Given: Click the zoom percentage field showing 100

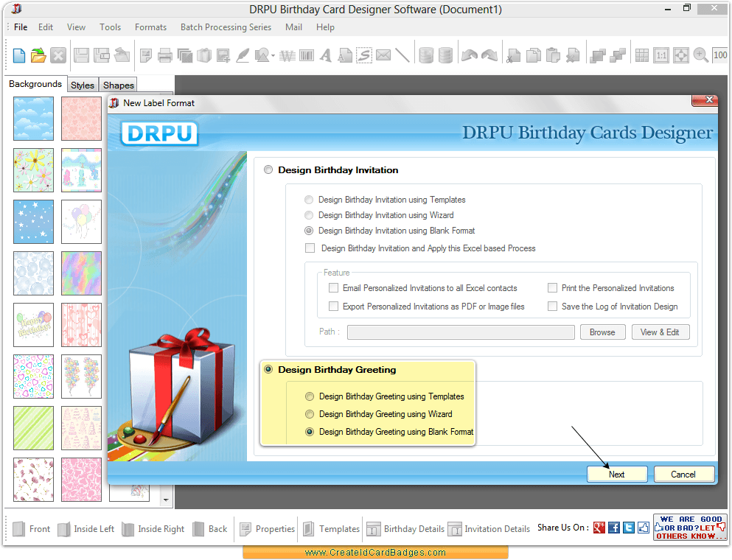Looking at the screenshot, I should 720,55.
